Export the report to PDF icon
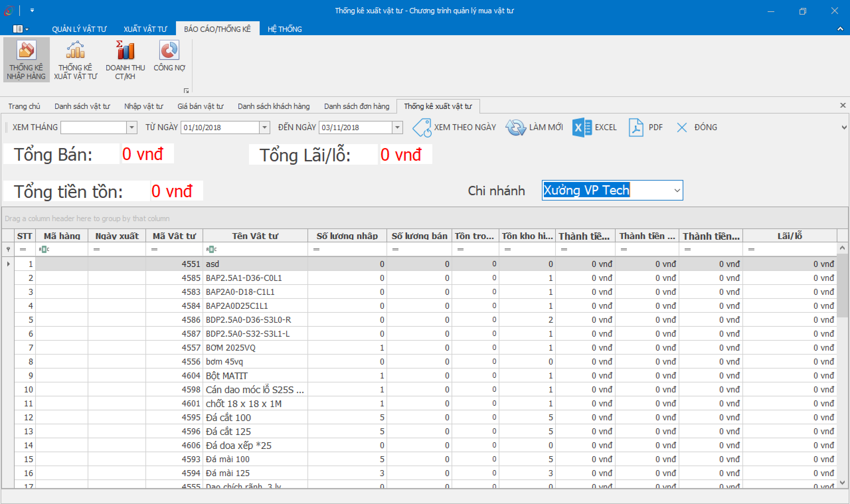850x504 pixels. point(636,128)
